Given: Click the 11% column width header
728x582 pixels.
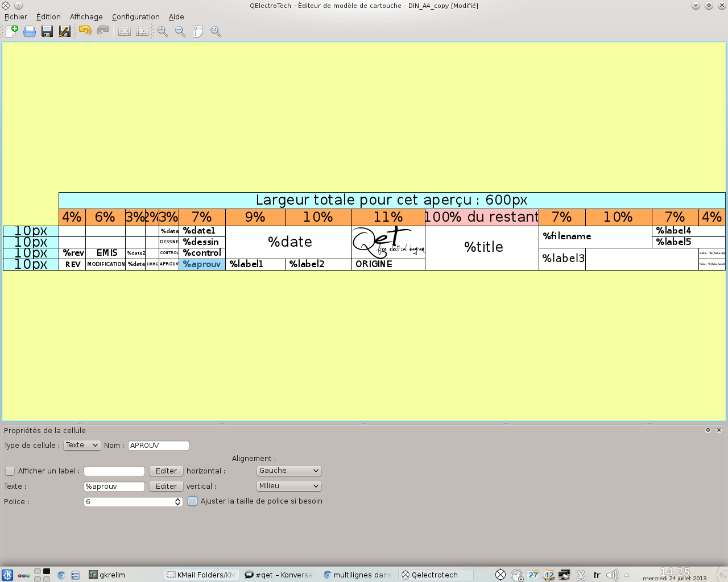Looking at the screenshot, I should coord(388,217).
